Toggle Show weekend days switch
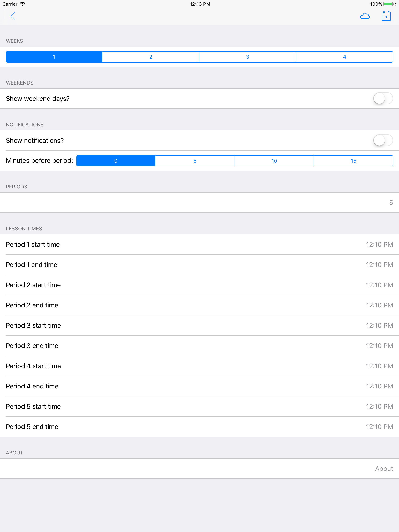399x532 pixels. tap(383, 99)
